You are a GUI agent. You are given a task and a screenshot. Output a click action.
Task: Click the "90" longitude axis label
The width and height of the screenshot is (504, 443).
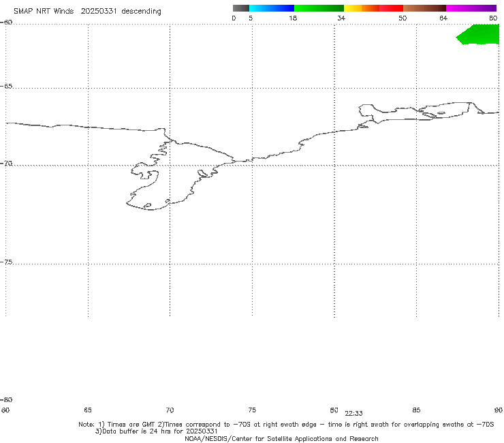[x=499, y=410]
